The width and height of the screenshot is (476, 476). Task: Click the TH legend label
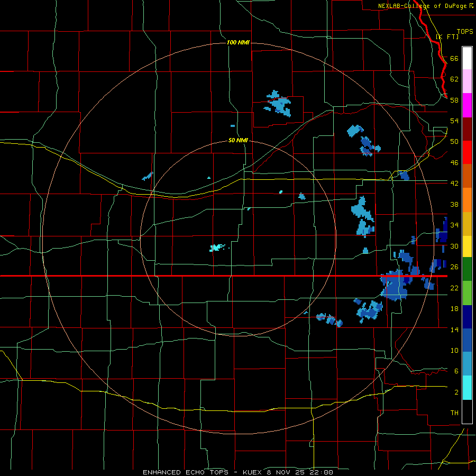coord(454,413)
